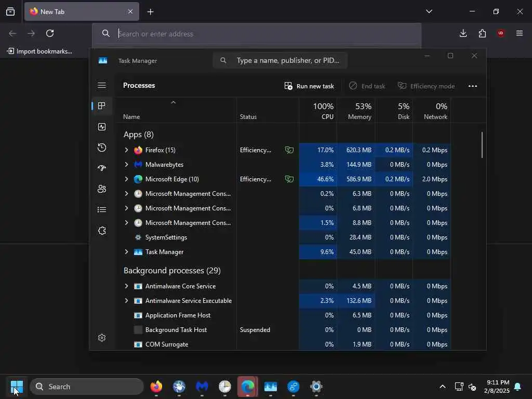Expand the Task Manager process row
This screenshot has width=532, height=399.
point(127,252)
